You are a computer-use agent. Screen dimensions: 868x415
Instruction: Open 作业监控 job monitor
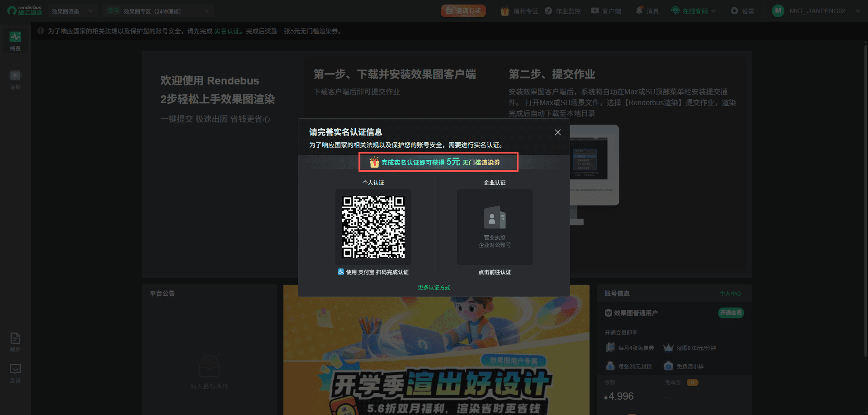coord(563,11)
